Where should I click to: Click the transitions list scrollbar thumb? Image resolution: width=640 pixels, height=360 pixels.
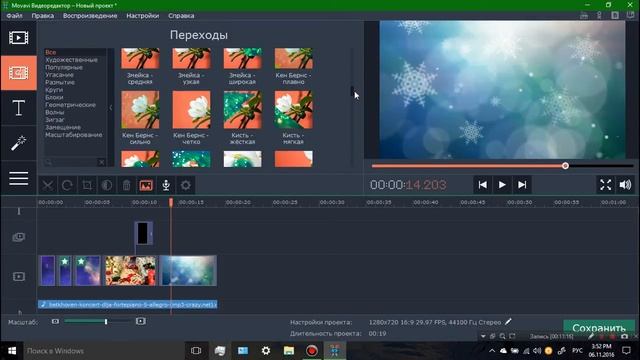tap(352, 91)
